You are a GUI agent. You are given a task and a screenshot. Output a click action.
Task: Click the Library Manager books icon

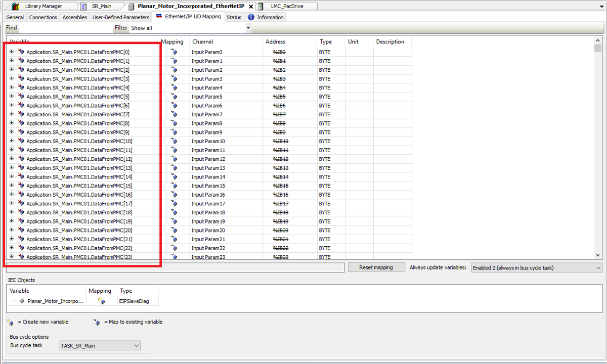15,6
